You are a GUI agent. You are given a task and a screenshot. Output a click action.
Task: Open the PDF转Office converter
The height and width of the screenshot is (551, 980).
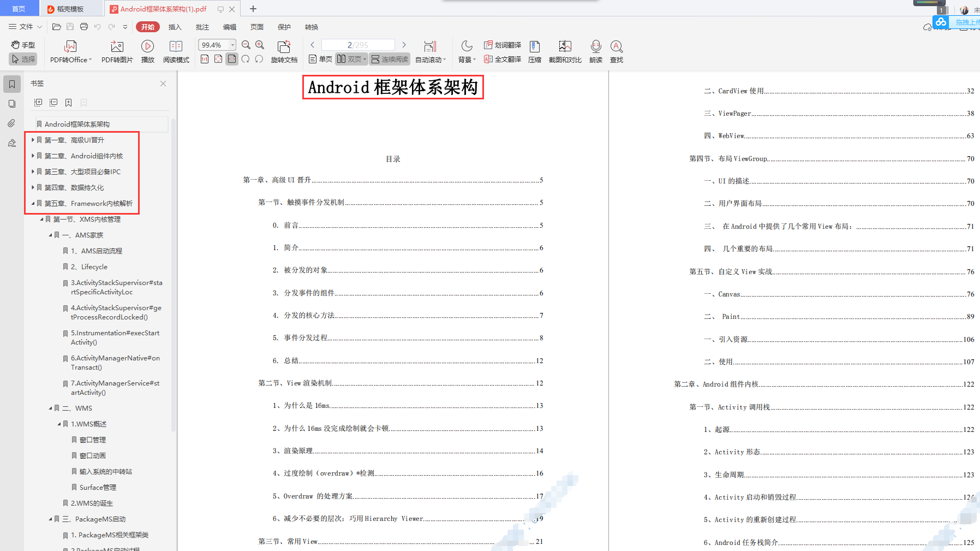click(x=71, y=52)
